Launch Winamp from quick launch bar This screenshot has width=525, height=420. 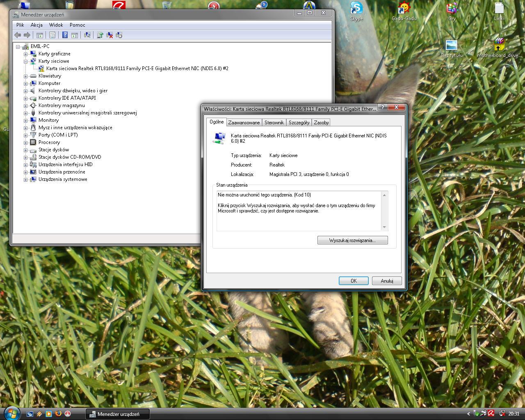coord(39,414)
